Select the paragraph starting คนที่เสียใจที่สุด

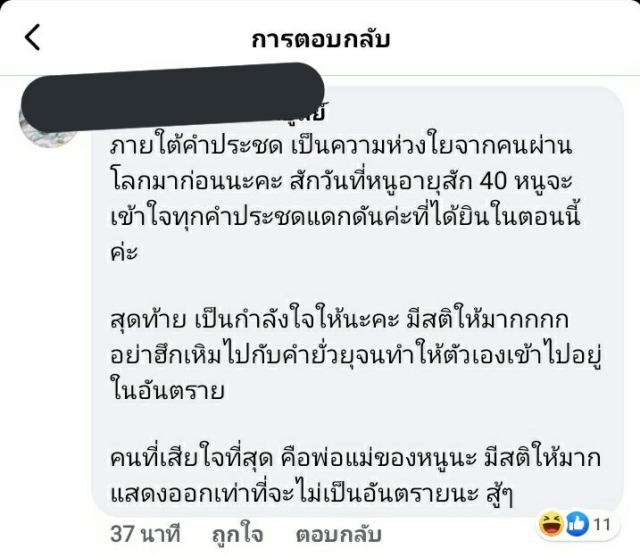pos(355,477)
